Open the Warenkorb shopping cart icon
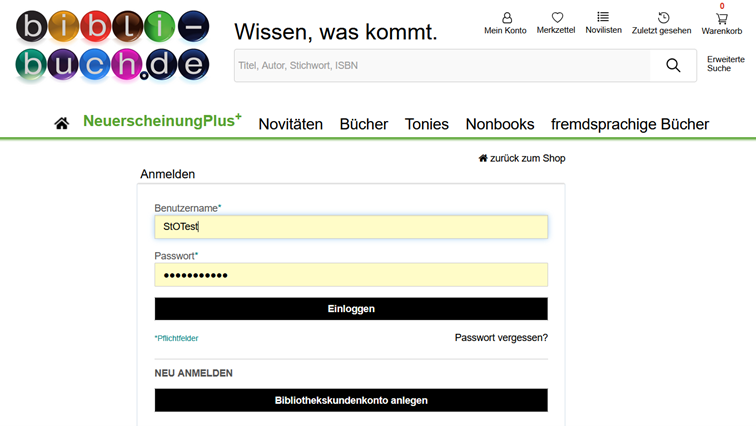Viewport: 756px width, 426px height. pyautogui.click(x=721, y=19)
